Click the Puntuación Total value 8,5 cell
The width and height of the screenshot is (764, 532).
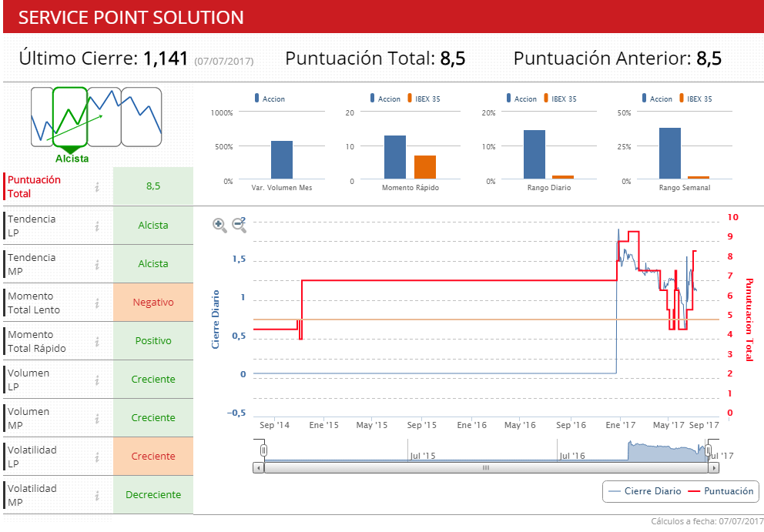(x=153, y=186)
